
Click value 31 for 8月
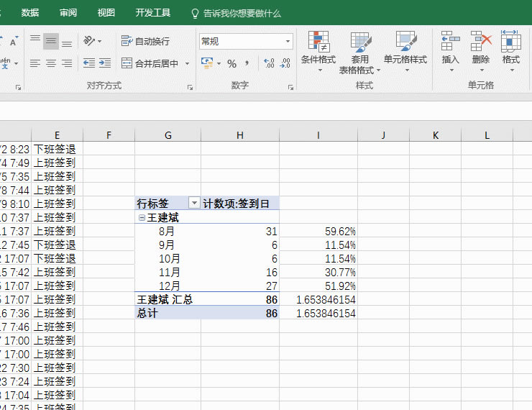[x=240, y=231]
